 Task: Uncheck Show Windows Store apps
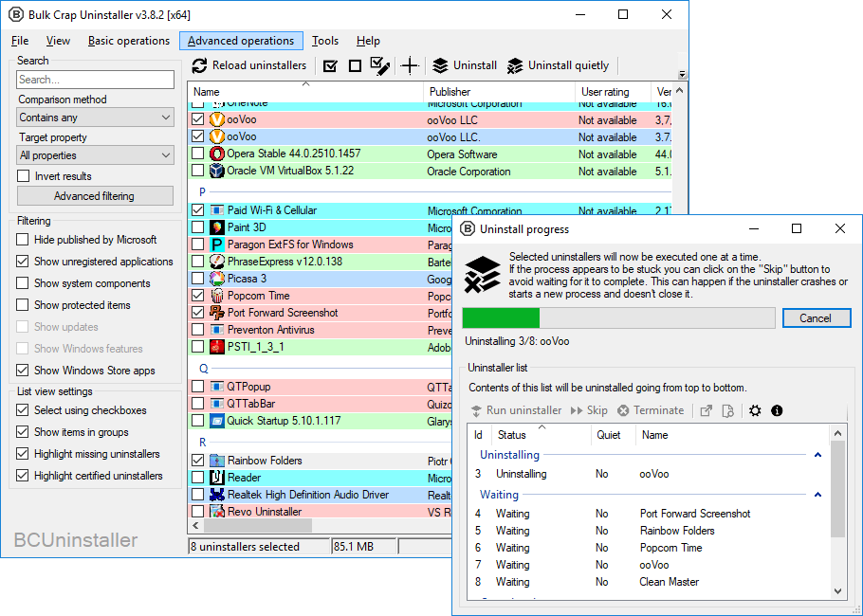[x=23, y=371]
